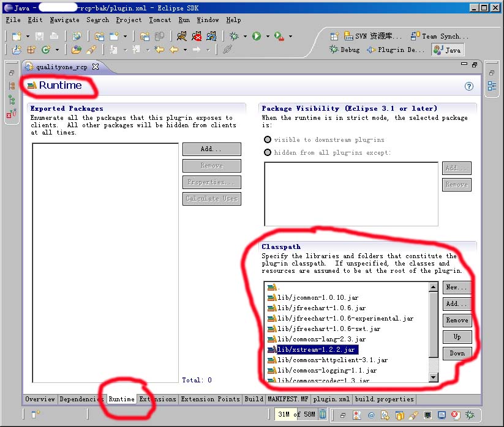Click classpath list scrollbar up arrow
The image size is (504, 427).
pyautogui.click(x=434, y=287)
